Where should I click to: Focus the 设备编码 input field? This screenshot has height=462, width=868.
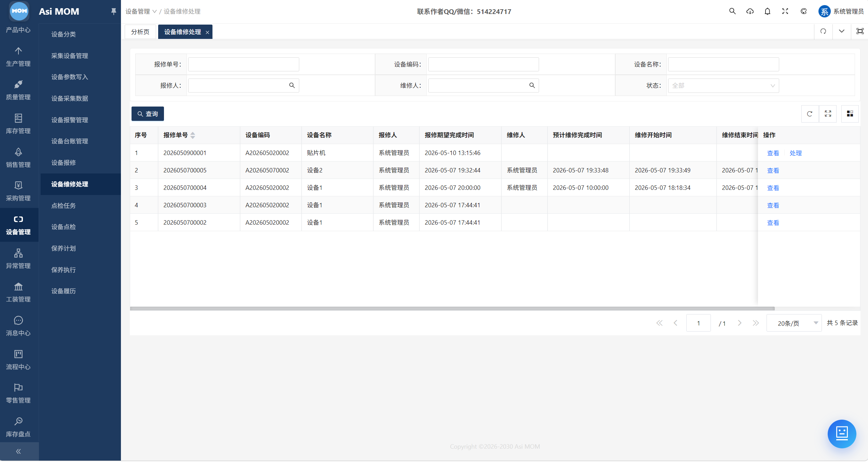(483, 64)
